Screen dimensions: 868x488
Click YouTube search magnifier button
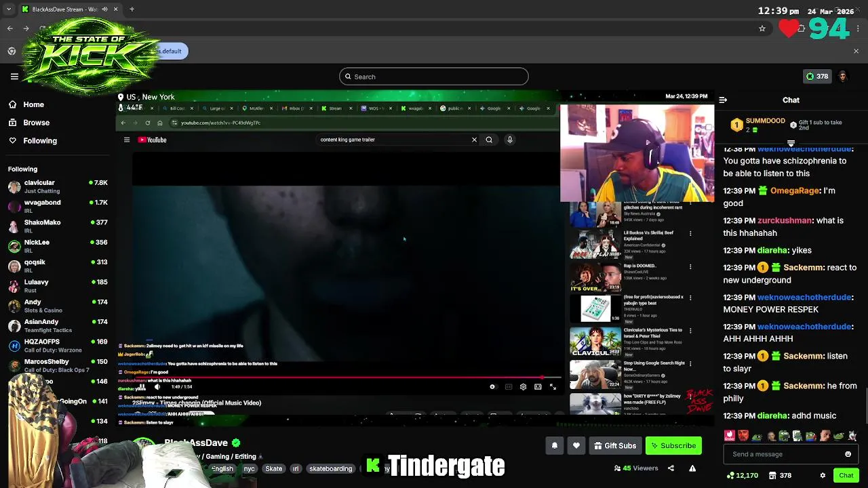[489, 140]
